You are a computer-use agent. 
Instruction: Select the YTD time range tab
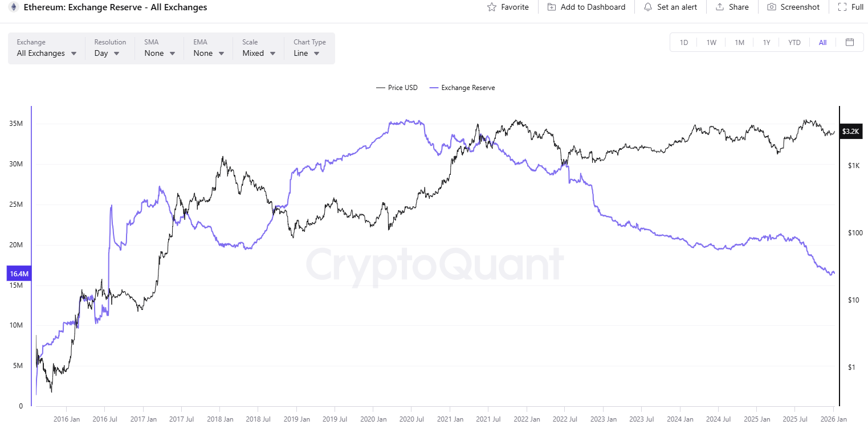(794, 42)
